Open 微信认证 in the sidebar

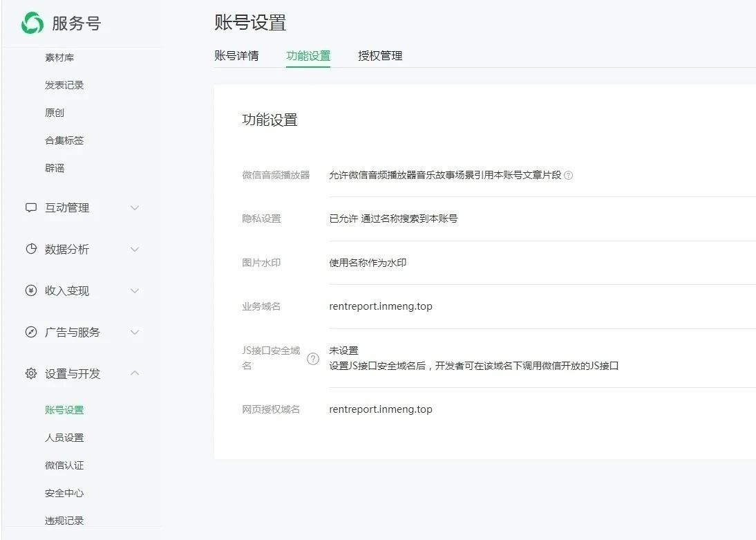point(64,465)
